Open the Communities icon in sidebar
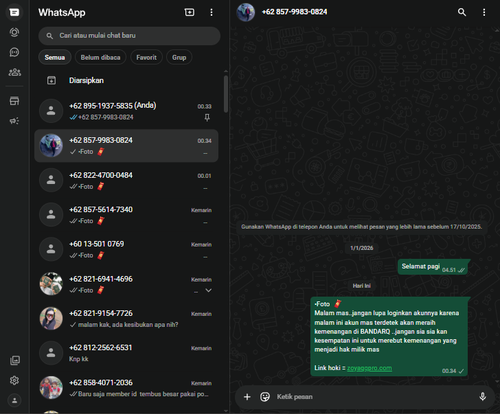This screenshot has width=500, height=414. (14, 72)
